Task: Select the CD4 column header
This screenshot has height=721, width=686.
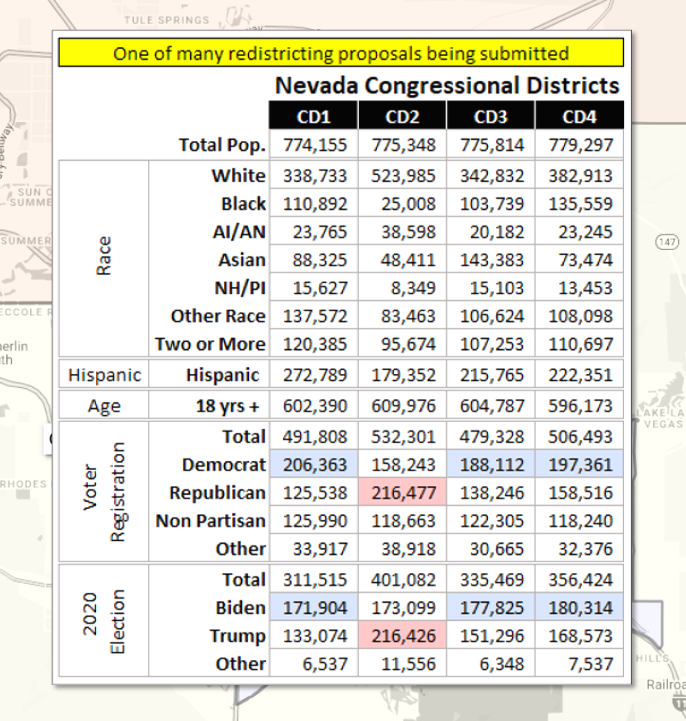Action: coord(579,116)
